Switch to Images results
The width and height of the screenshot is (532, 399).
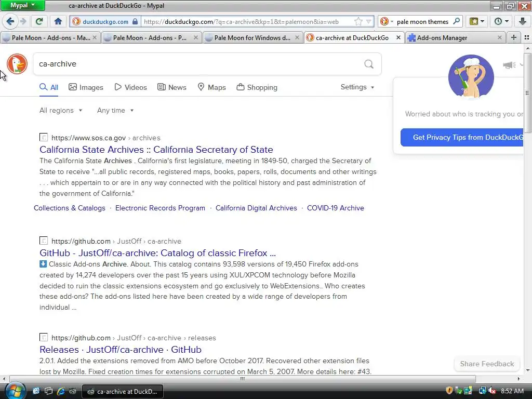[86, 87]
